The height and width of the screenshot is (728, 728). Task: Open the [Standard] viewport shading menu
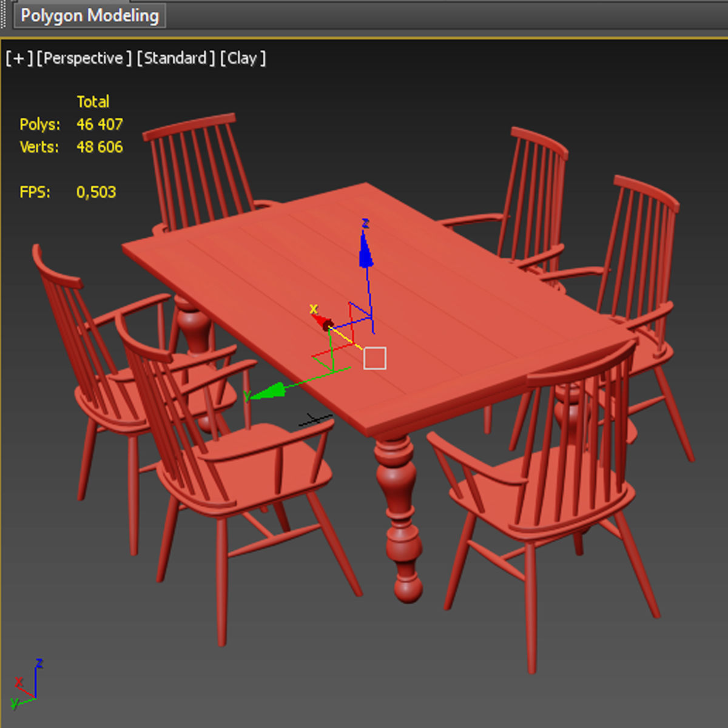click(x=176, y=58)
